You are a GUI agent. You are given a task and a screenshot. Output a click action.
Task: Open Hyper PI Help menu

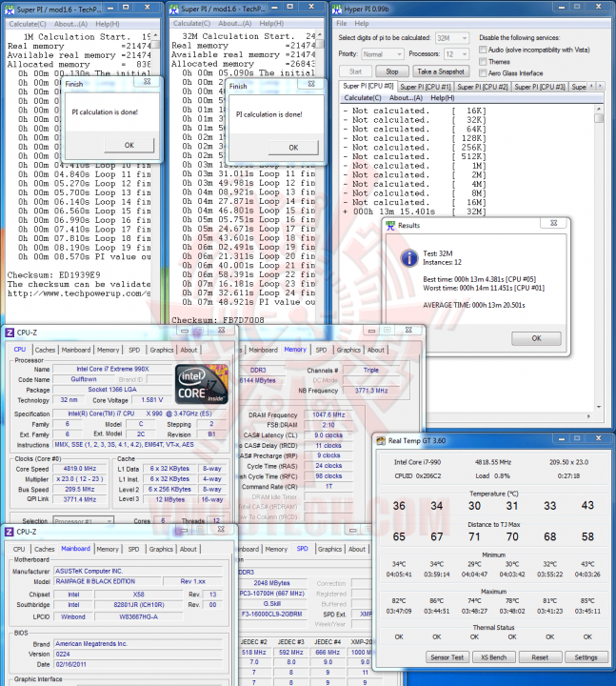362,23
